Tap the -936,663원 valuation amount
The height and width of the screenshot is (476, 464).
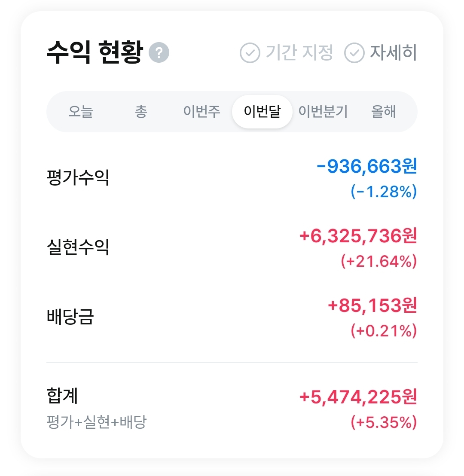pyautogui.click(x=366, y=167)
